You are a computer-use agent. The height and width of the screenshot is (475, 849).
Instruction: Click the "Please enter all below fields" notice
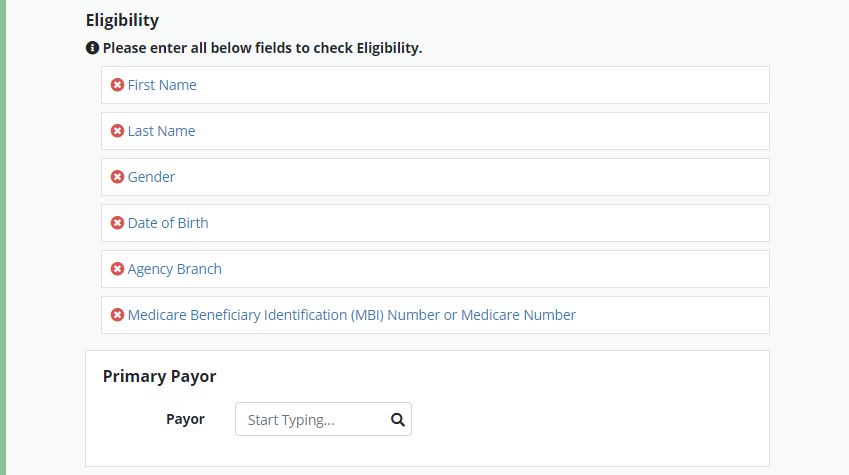[x=262, y=48]
